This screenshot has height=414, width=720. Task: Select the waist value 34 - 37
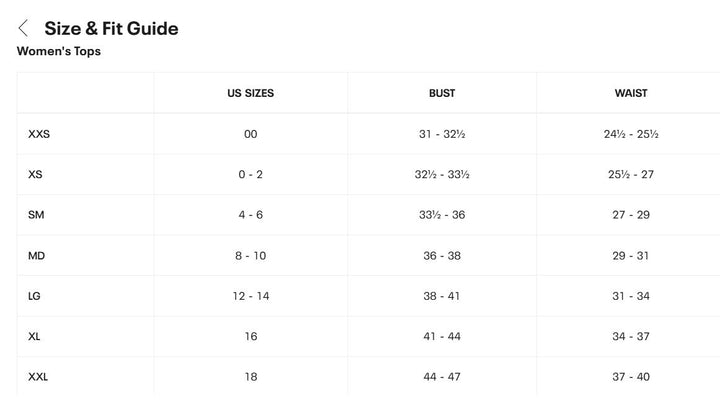click(631, 336)
